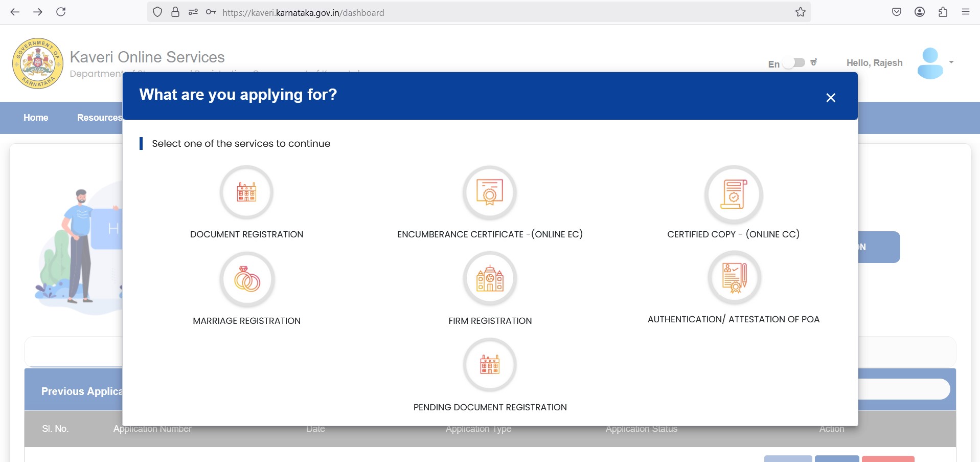The height and width of the screenshot is (462, 980).
Task: Expand the user profile dropdown arrow
Action: (951, 62)
